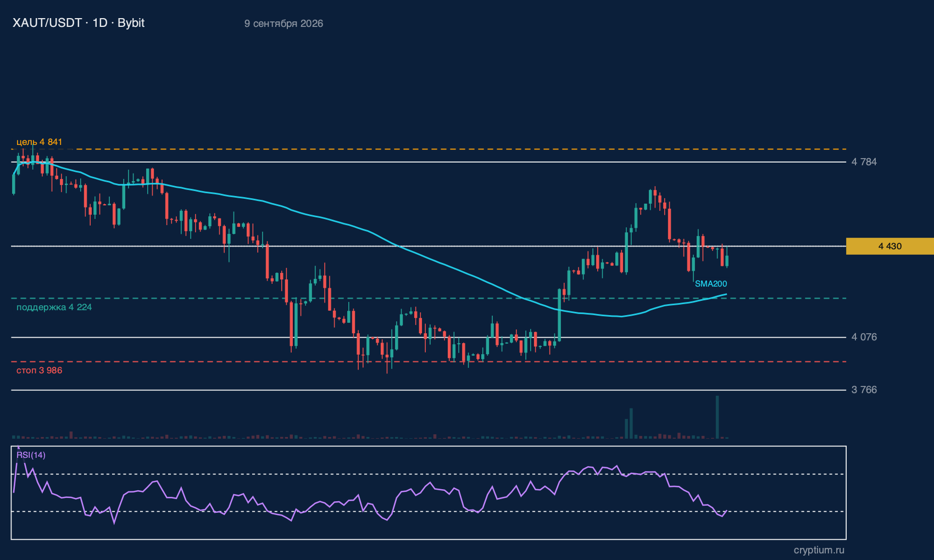This screenshot has width=934, height=560.
Task: Select the date 9 сентября 2026
Action: [283, 24]
